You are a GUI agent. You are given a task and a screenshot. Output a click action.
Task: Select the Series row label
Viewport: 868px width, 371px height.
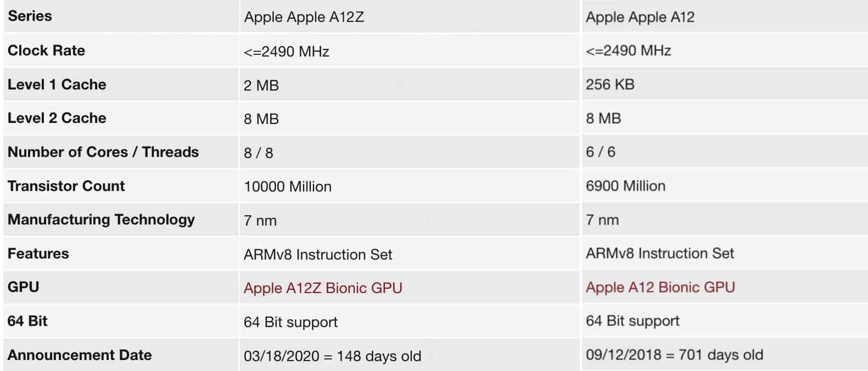(x=30, y=16)
